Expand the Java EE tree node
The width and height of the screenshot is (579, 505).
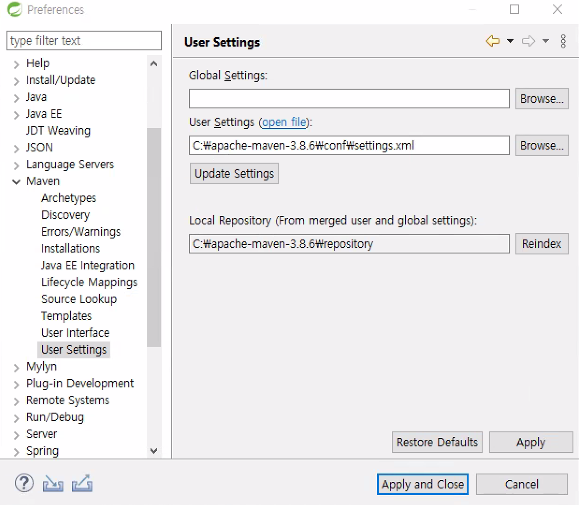16,115
